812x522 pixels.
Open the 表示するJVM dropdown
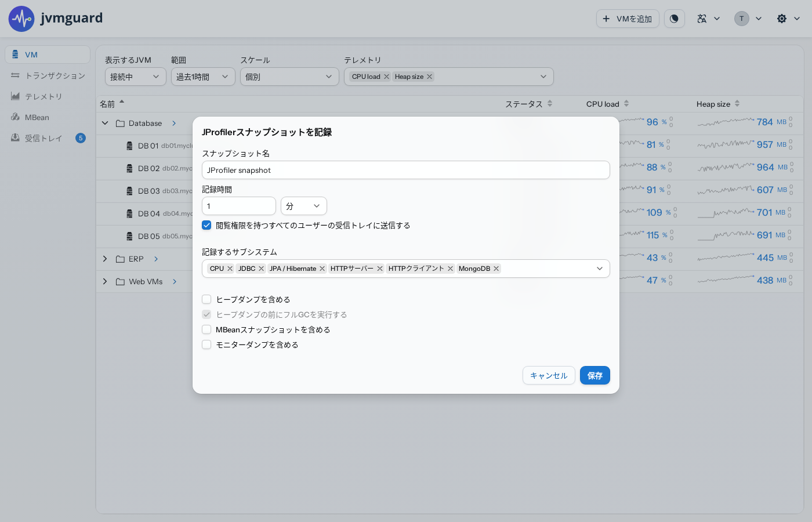[136, 77]
